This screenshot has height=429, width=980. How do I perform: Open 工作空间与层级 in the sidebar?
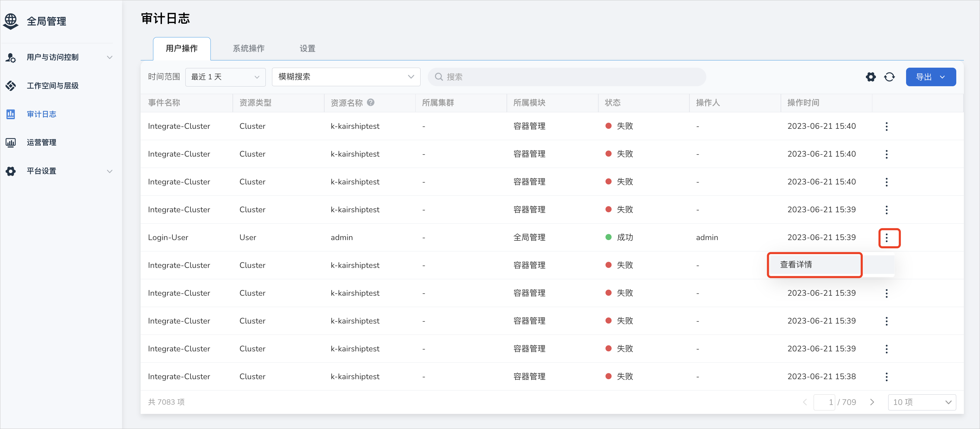pos(53,86)
